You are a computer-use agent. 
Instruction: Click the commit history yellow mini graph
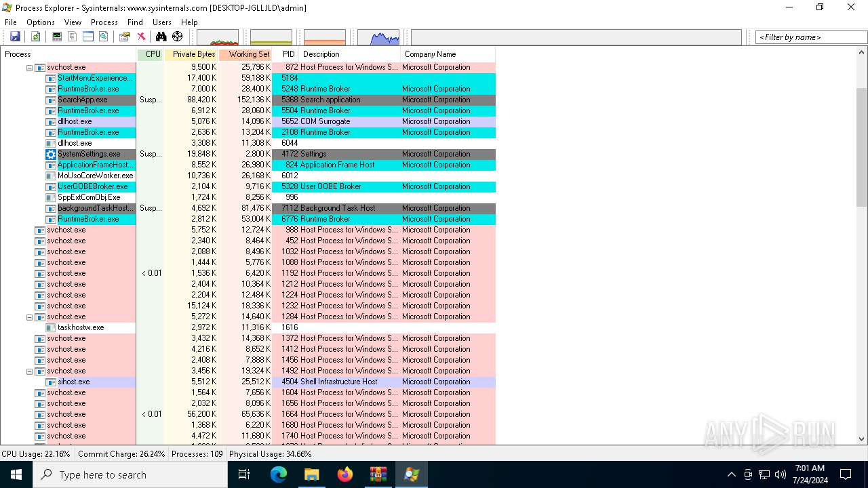point(271,37)
